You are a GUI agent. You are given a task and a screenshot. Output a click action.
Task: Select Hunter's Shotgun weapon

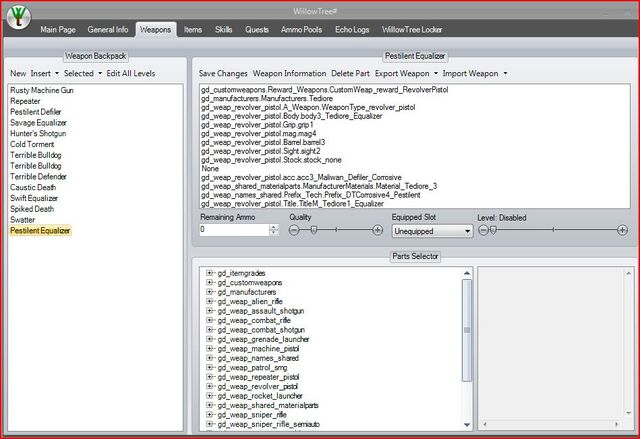coord(38,133)
